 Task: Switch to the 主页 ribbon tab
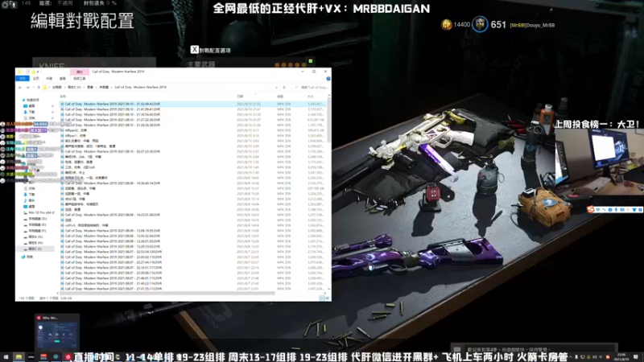[35, 78]
